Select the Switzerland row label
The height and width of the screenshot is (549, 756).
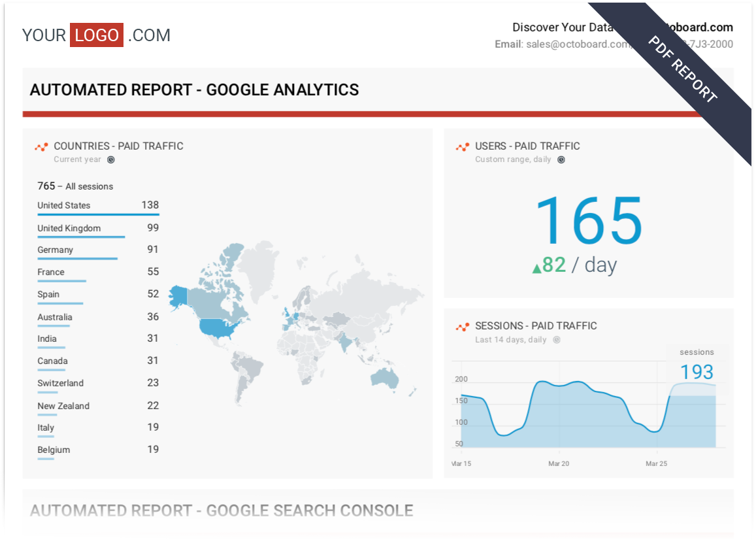tap(60, 383)
